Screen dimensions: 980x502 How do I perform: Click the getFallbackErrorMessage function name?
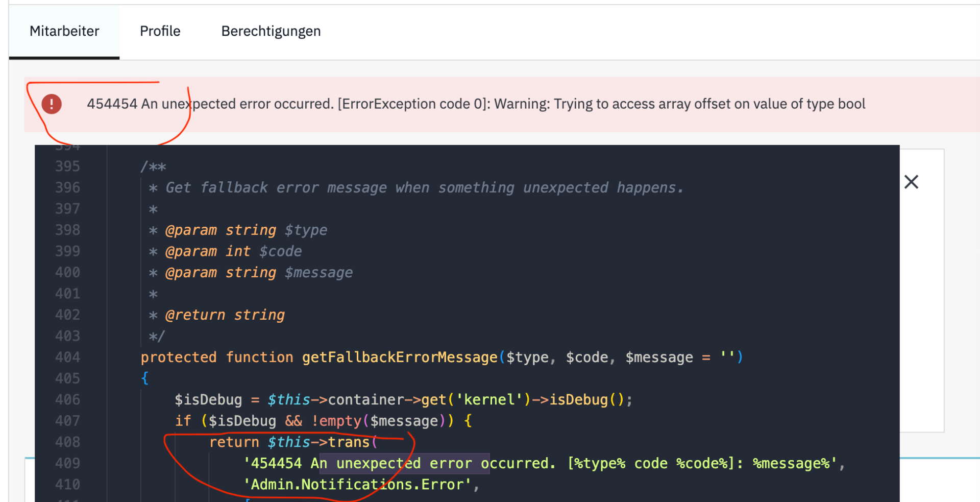[400, 357]
